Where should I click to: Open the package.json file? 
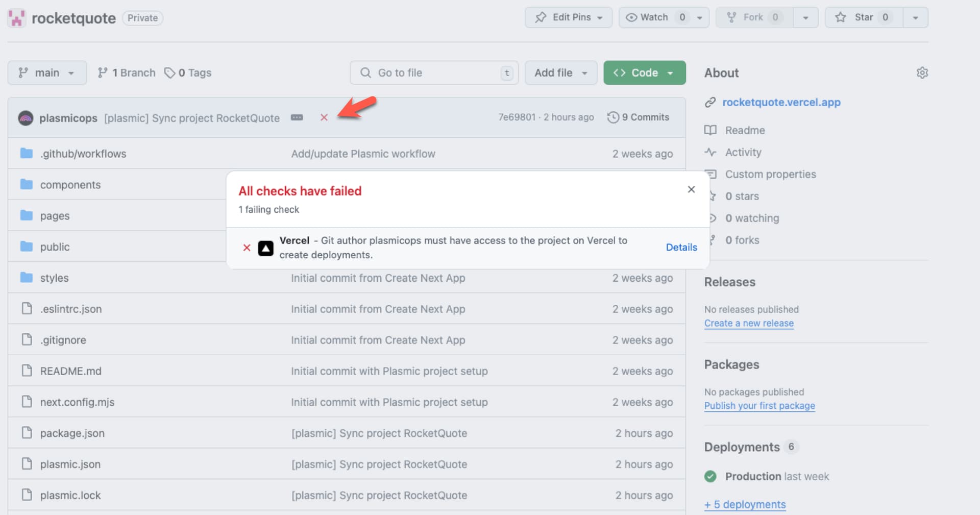[72, 433]
